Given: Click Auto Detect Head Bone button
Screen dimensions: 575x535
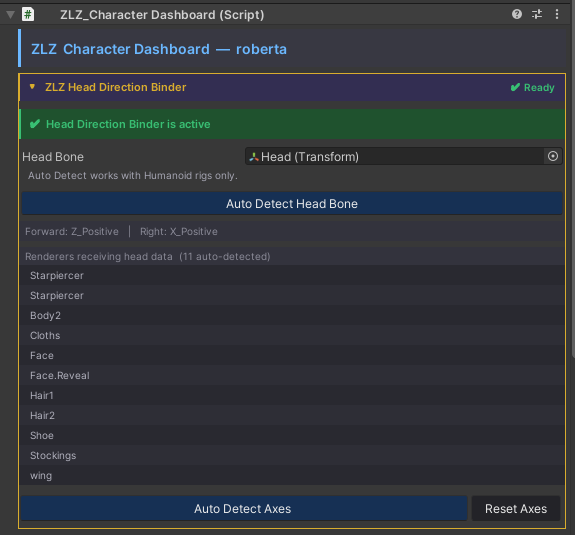Looking at the screenshot, I should click(x=292, y=204).
